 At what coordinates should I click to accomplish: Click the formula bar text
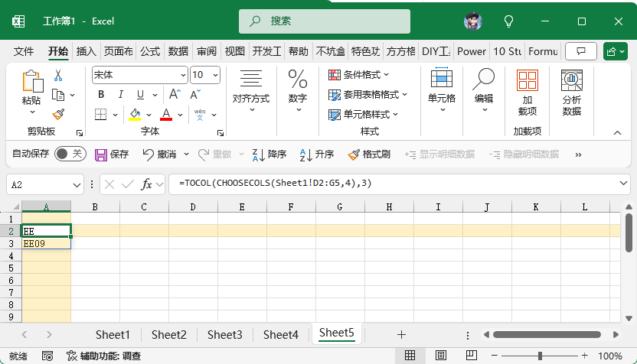pyautogui.click(x=275, y=183)
